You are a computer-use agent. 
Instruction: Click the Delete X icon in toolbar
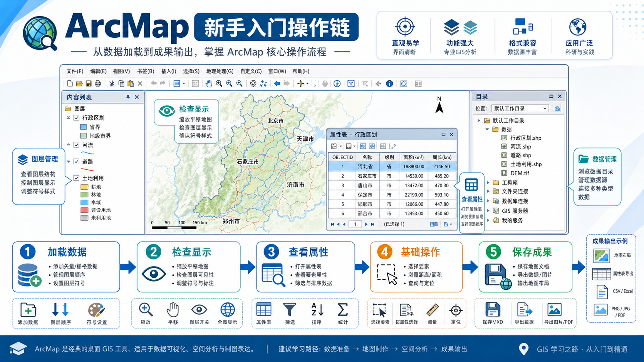[x=140, y=83]
